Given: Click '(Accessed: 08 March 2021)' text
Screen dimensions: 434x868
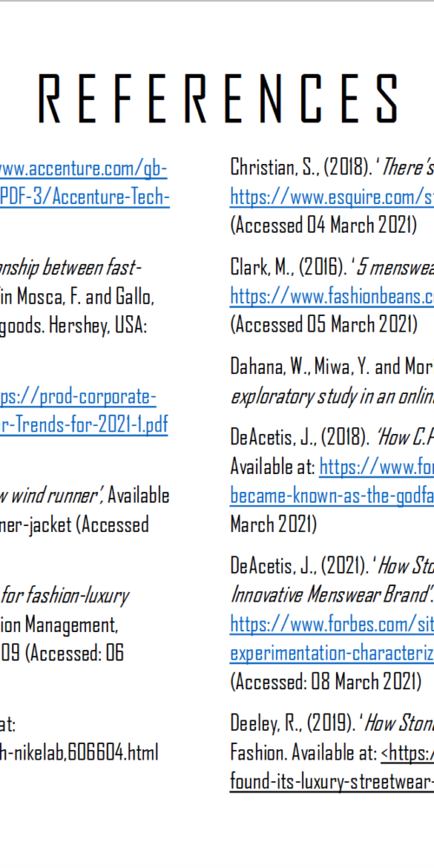Looking at the screenshot, I should click(x=326, y=681).
